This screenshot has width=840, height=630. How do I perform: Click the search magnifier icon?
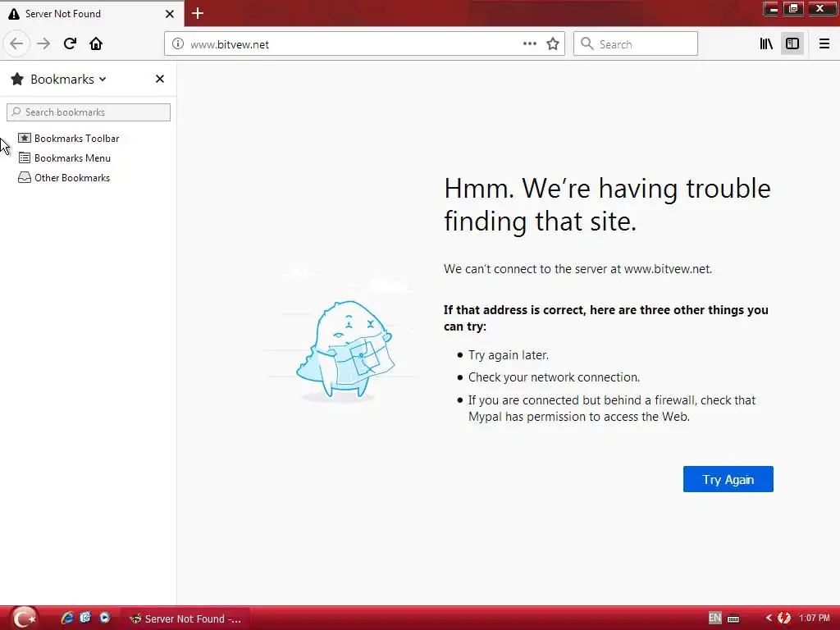[x=587, y=44]
